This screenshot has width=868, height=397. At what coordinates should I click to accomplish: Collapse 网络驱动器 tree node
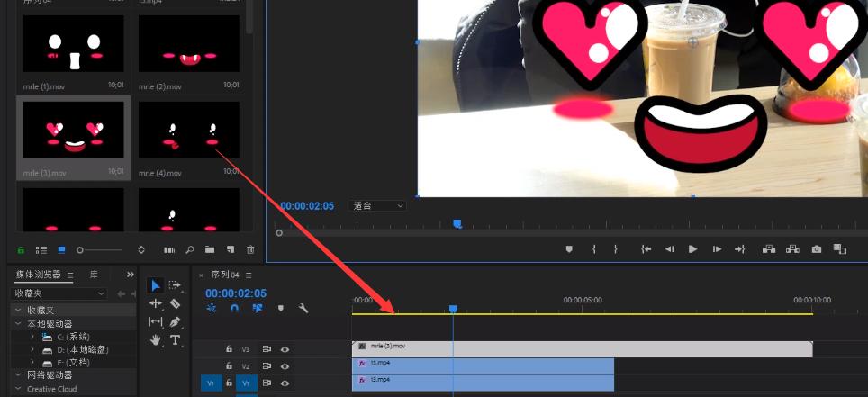pyautogui.click(x=18, y=375)
